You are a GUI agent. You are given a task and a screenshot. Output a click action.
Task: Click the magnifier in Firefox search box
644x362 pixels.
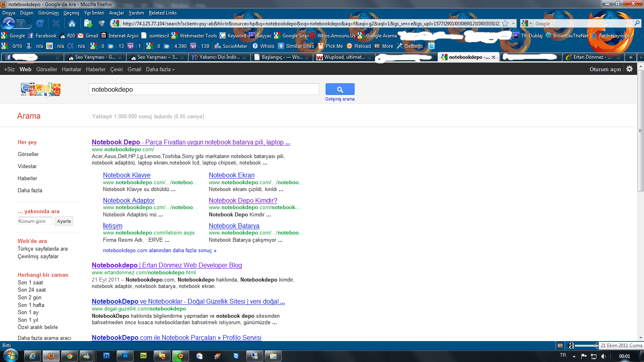point(637,23)
